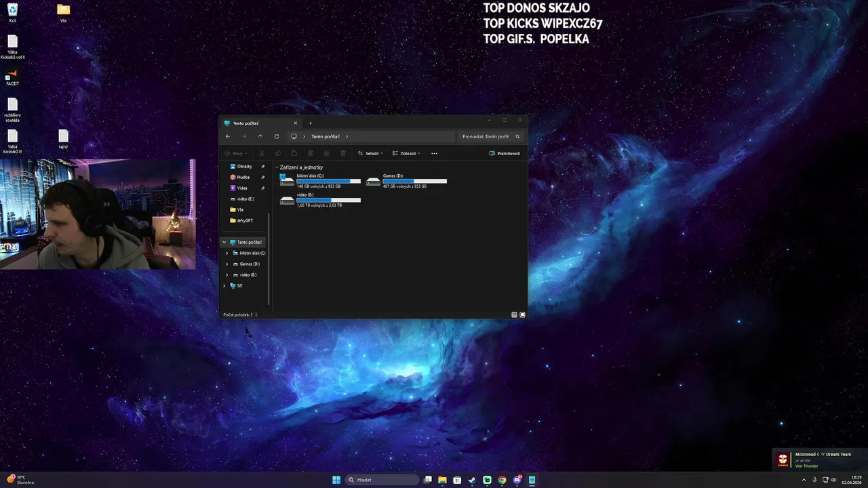Close the Tento počítač tab
The image size is (868, 488).
tap(296, 123)
